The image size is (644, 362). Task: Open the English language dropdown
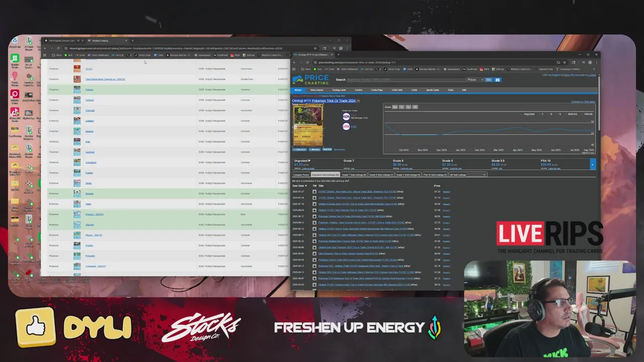pos(556,75)
